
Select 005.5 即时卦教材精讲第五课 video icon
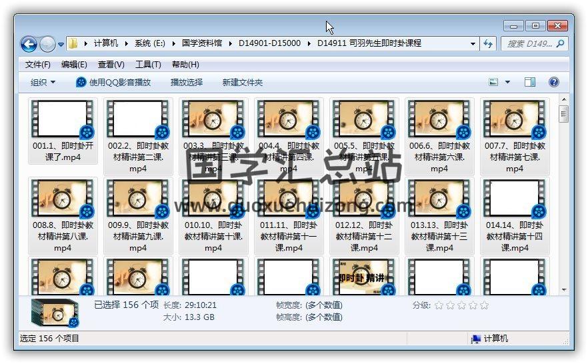coord(364,119)
